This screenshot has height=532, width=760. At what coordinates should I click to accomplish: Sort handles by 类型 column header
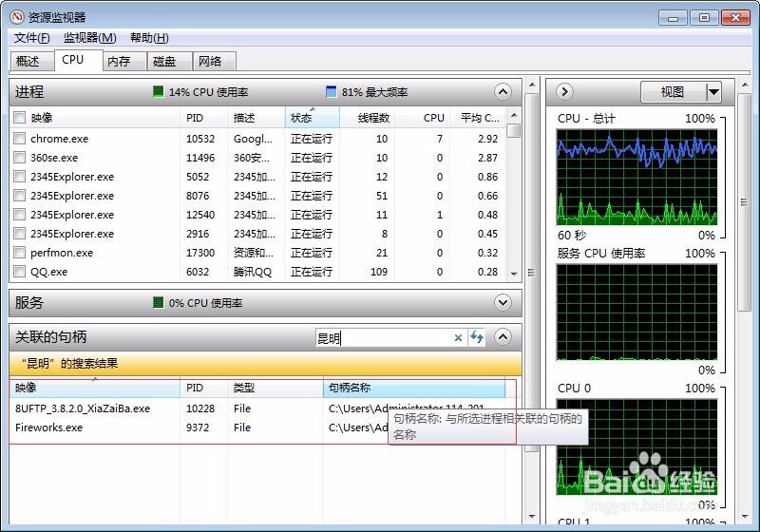[x=275, y=388]
